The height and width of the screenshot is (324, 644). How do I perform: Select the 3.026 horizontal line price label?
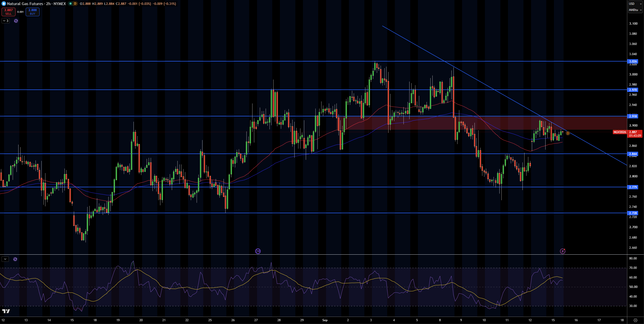pos(633,61)
